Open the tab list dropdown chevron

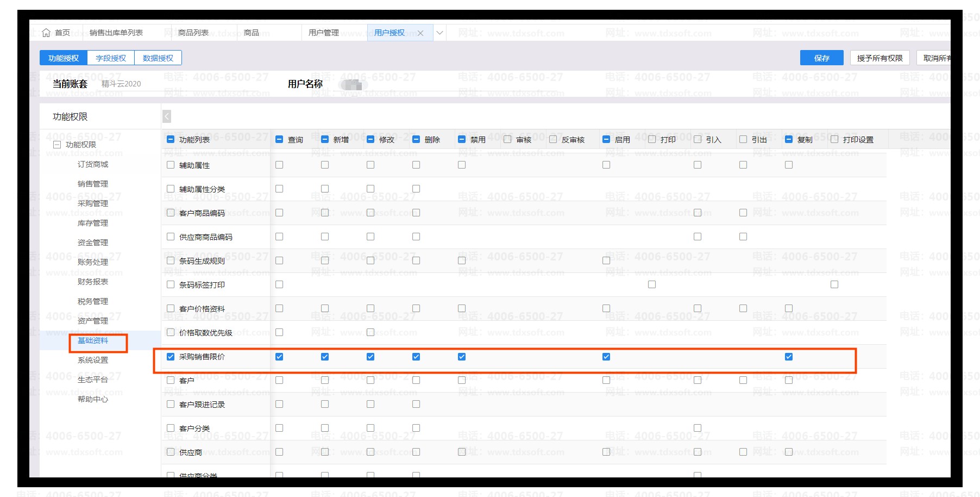click(440, 33)
